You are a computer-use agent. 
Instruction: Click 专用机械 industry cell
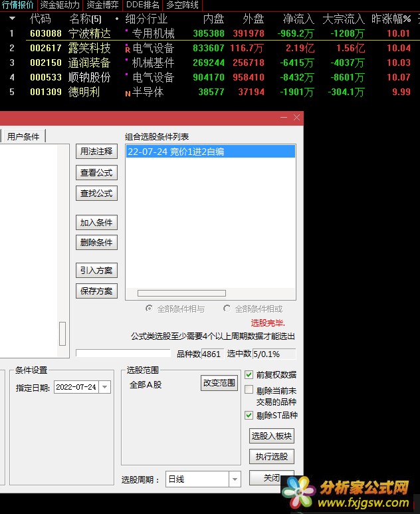[153, 33]
